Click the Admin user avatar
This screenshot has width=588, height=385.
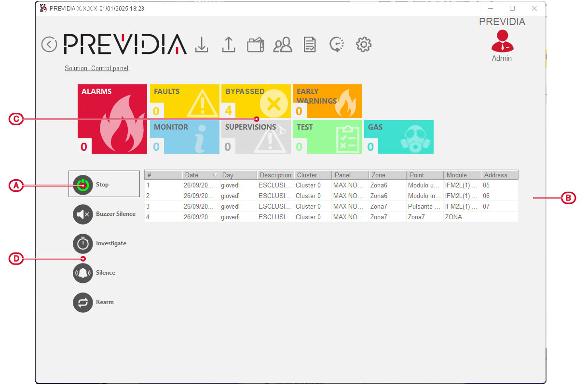502,41
